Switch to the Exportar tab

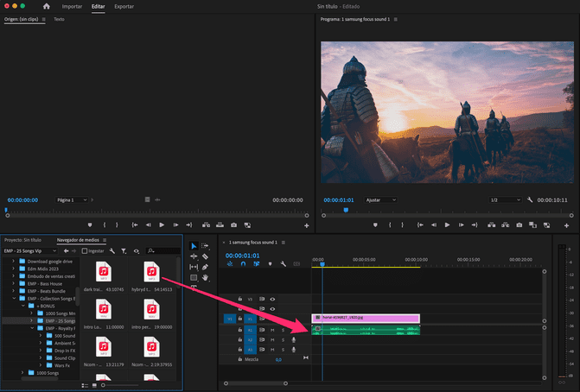(124, 6)
